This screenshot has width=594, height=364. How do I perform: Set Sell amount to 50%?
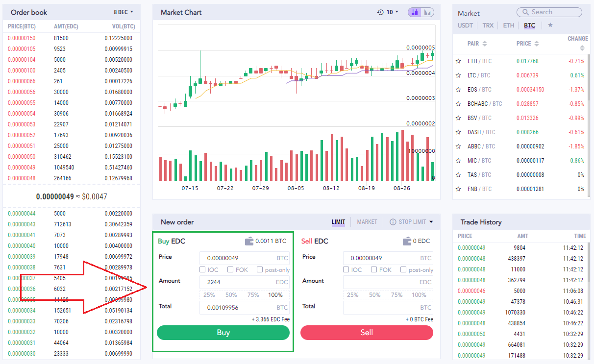pos(375,295)
